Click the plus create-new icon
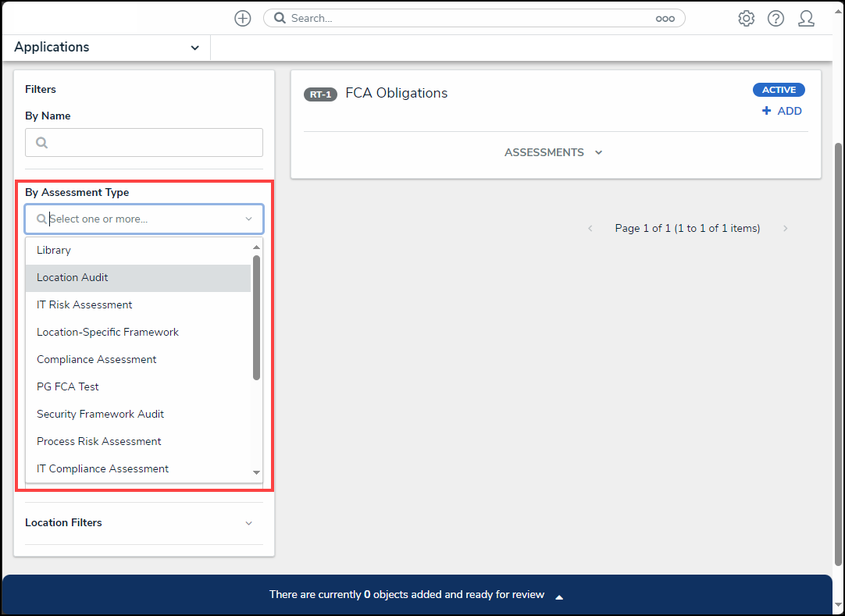Screen dimensions: 845x616 coord(243,19)
